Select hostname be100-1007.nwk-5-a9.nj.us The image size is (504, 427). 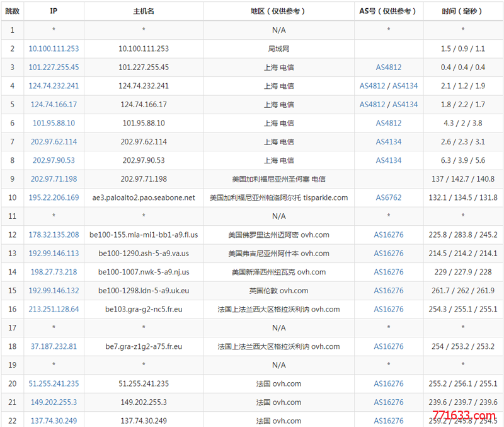pyautogui.click(x=144, y=272)
